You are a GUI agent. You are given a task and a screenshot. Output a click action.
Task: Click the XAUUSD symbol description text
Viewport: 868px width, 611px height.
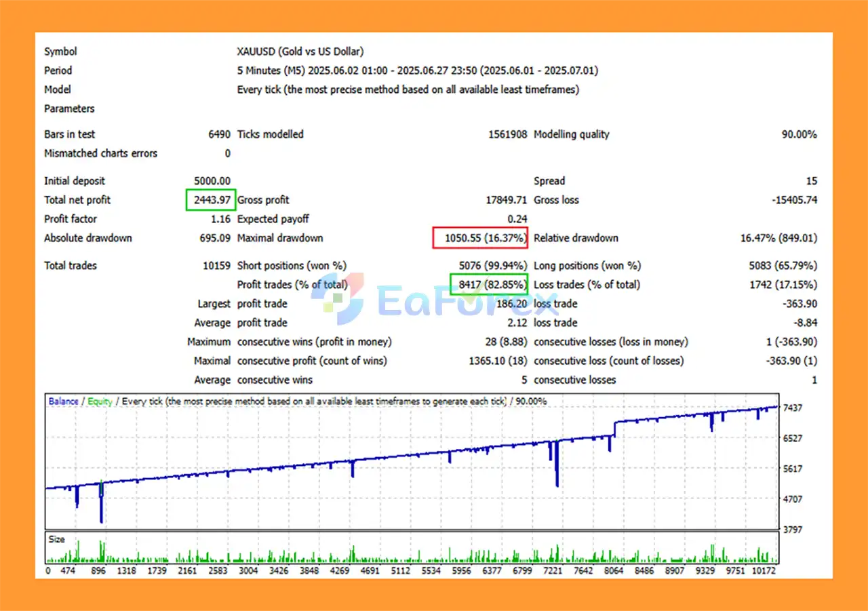click(x=300, y=52)
